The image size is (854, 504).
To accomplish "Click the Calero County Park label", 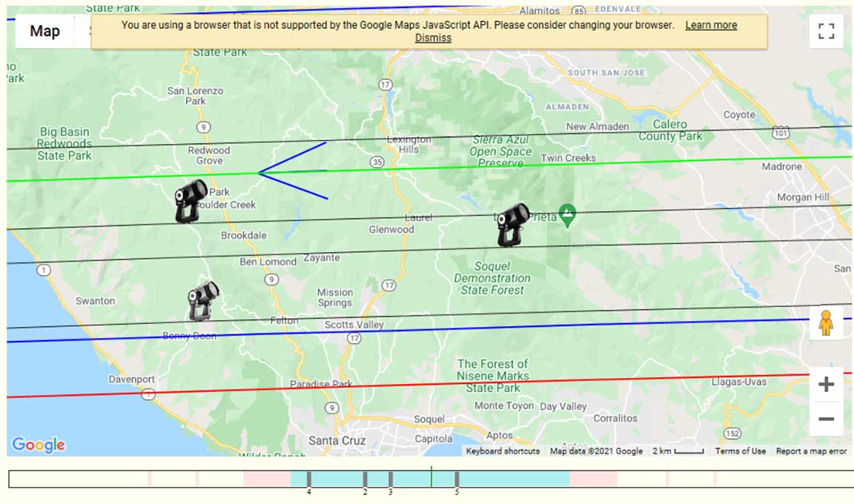I will coord(670,130).
